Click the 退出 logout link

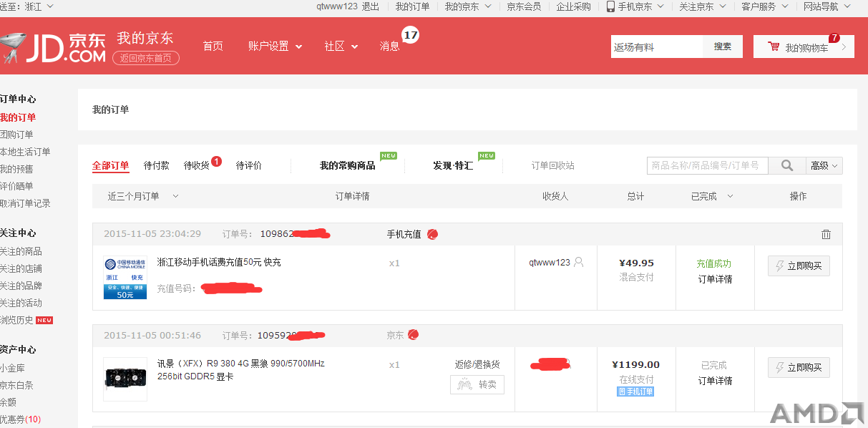[x=370, y=6]
